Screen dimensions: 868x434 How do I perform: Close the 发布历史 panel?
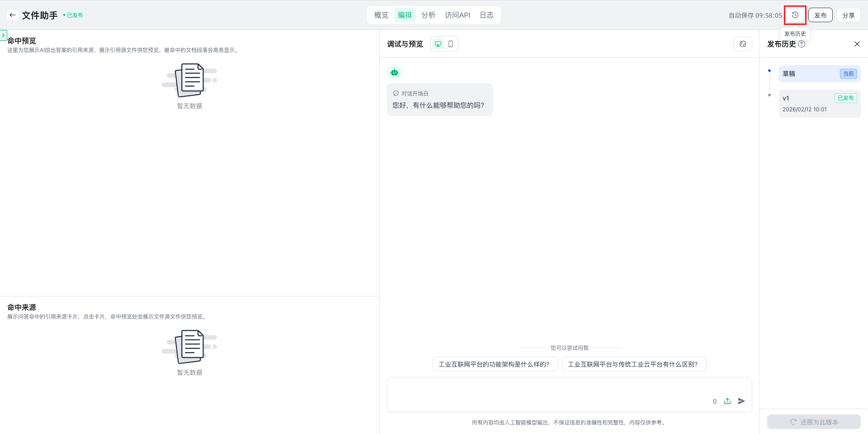(857, 44)
